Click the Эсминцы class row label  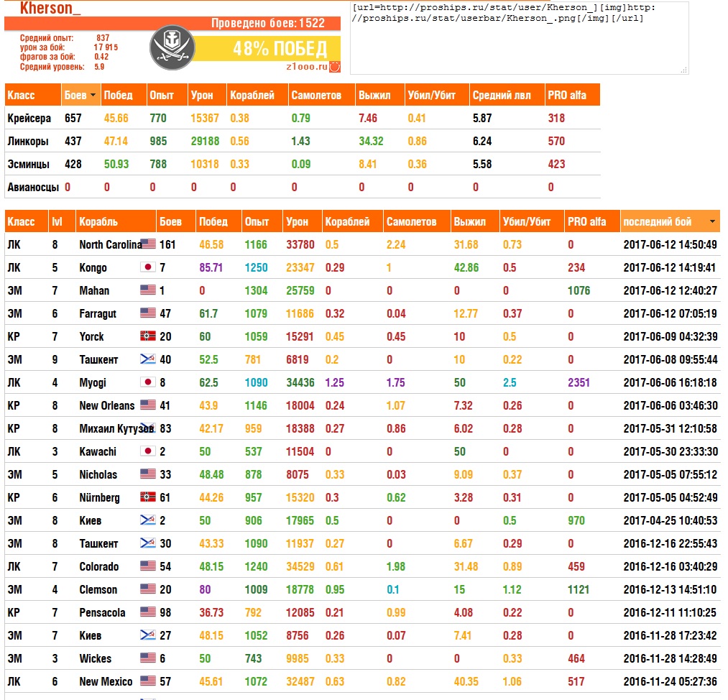[x=28, y=164]
